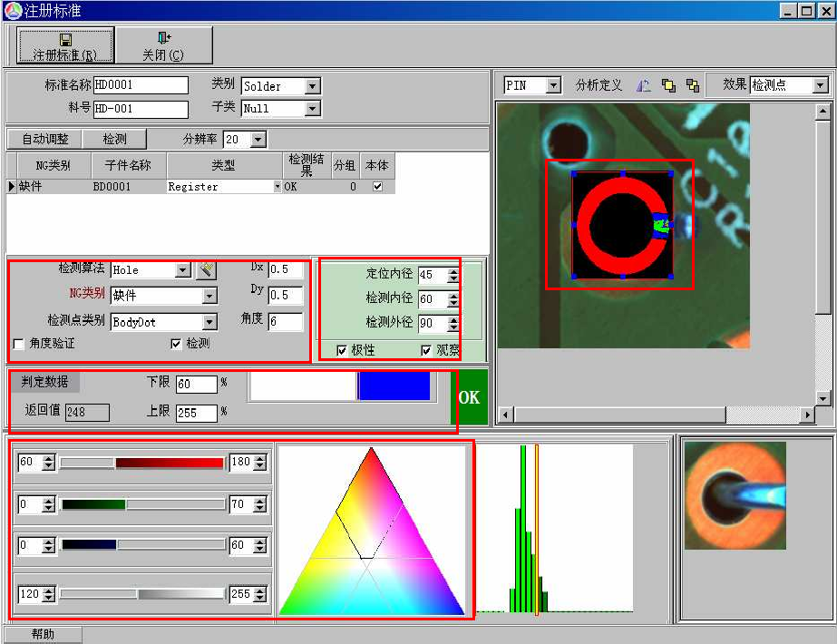The width and height of the screenshot is (837, 644).
Task: Click the color triangle chromaticity picker
Action: tap(372, 531)
